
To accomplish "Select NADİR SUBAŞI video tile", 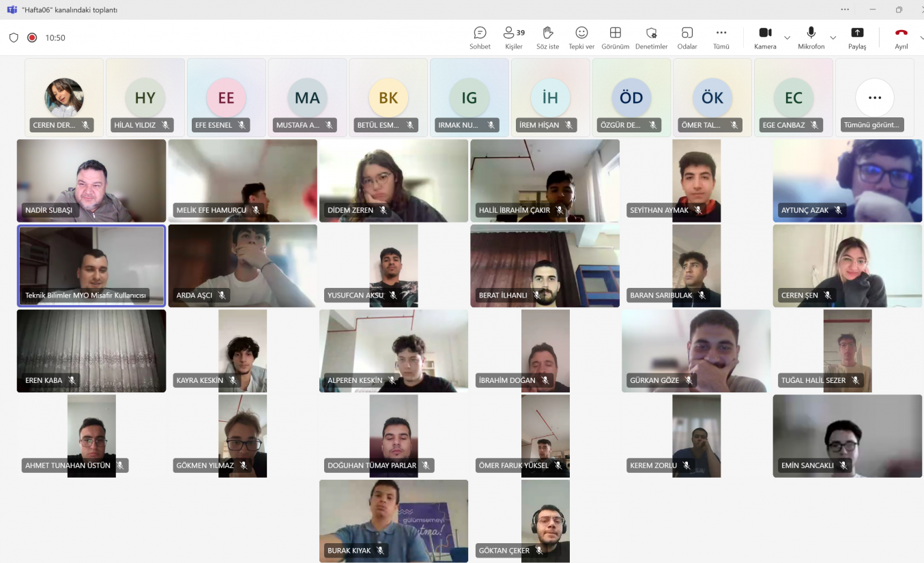I will pos(91,181).
